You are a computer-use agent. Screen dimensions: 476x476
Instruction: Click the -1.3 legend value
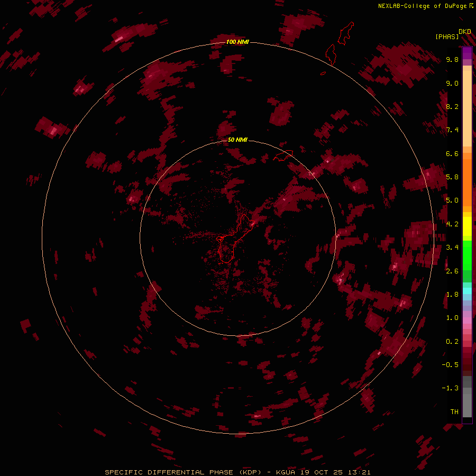click(450, 388)
